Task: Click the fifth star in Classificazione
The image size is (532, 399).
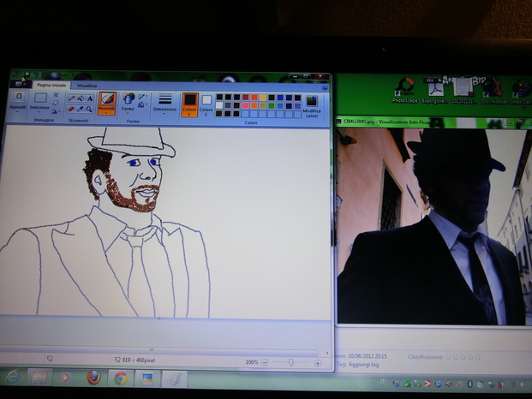Action: click(478, 357)
